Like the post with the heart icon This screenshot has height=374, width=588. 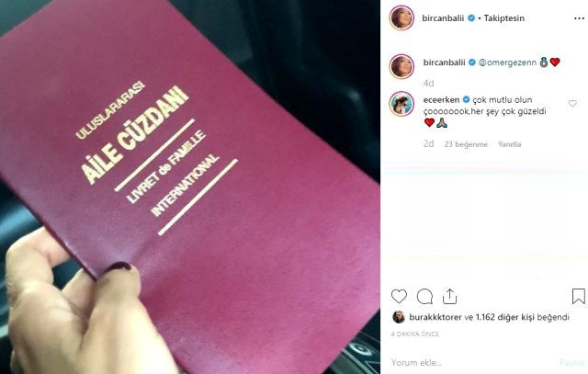pos(399,296)
